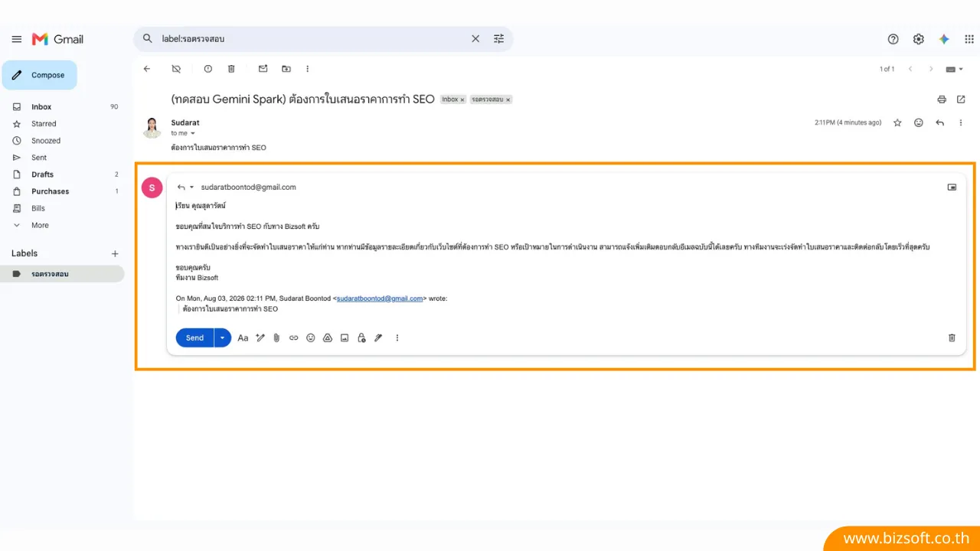Open the conversation in a new window

(961, 99)
